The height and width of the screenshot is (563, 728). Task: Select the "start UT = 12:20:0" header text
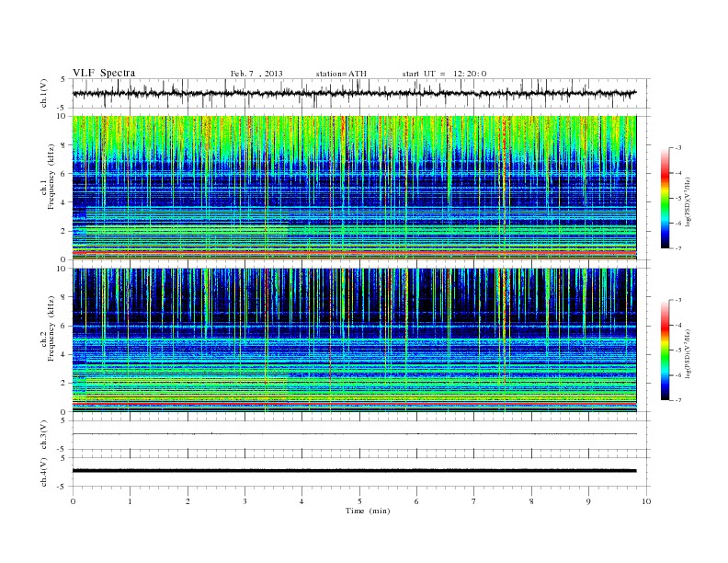pos(444,74)
